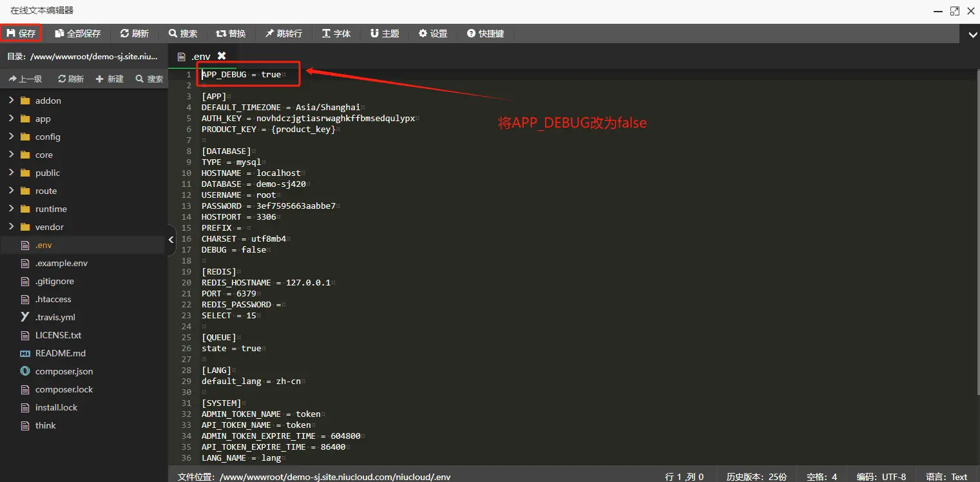Viewport: 980px width, 482px height.
Task: Open composer.json in file tree
Action: pos(64,371)
